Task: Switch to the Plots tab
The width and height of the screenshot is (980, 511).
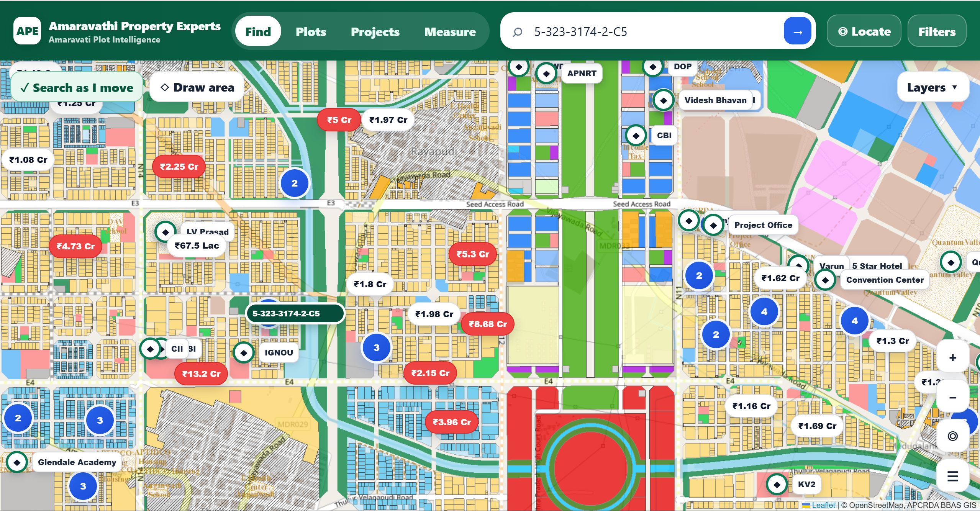Action: (x=311, y=31)
